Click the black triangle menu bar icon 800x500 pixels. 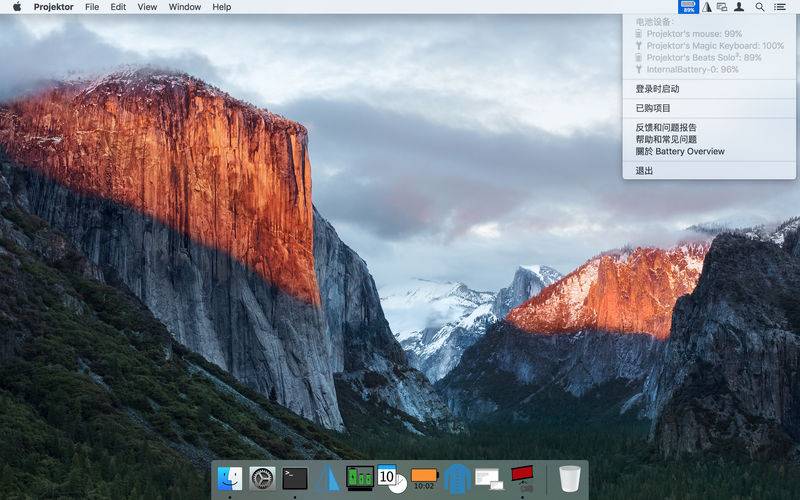pyautogui.click(x=707, y=7)
